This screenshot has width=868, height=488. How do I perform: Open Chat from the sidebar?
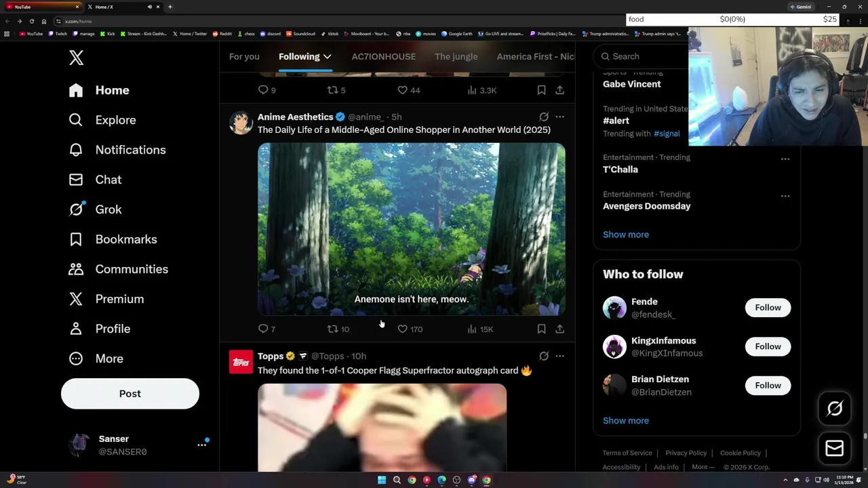click(x=95, y=180)
